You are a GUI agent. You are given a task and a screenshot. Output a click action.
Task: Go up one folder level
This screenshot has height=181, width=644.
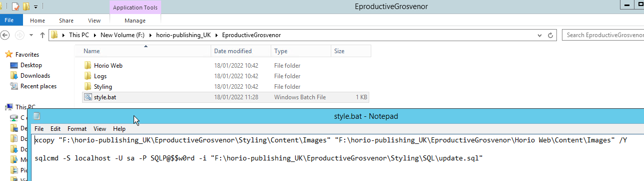pos(43,35)
